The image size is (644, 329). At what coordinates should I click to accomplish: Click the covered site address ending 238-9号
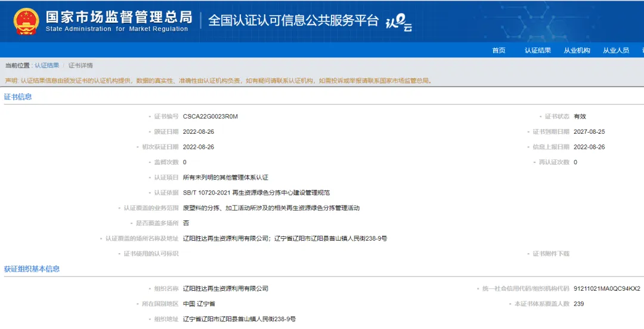coord(285,238)
